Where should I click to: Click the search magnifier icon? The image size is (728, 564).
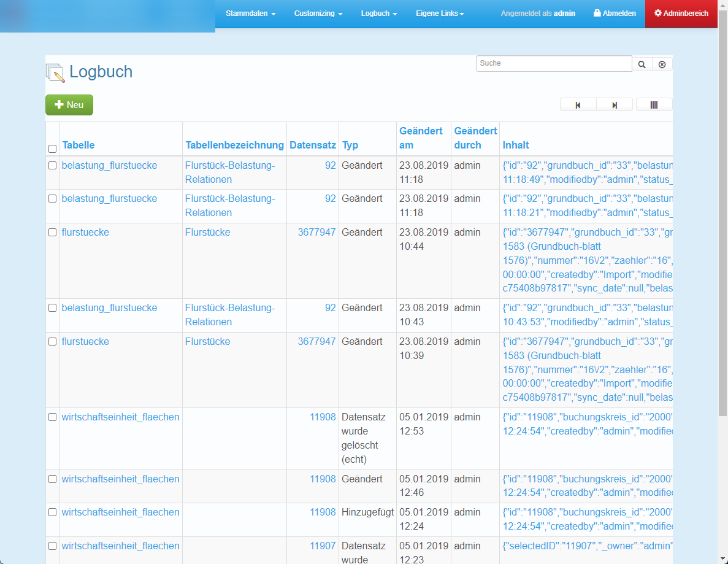coord(642,64)
